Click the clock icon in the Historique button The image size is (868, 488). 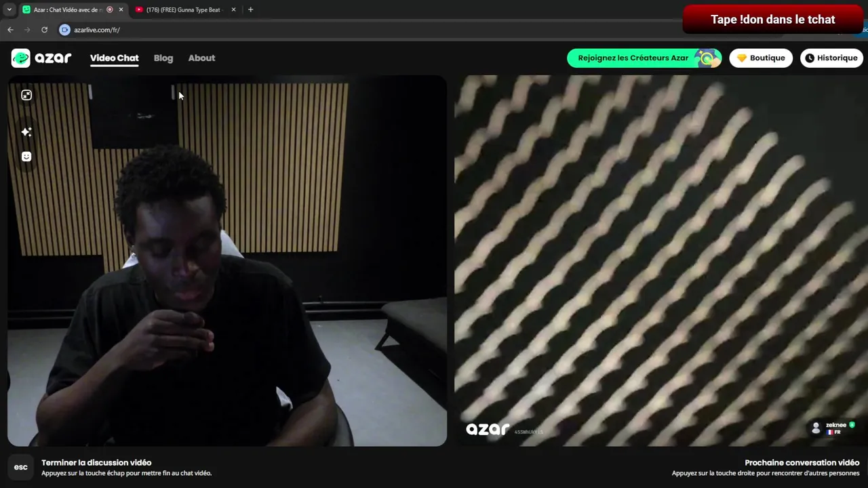pyautogui.click(x=810, y=58)
